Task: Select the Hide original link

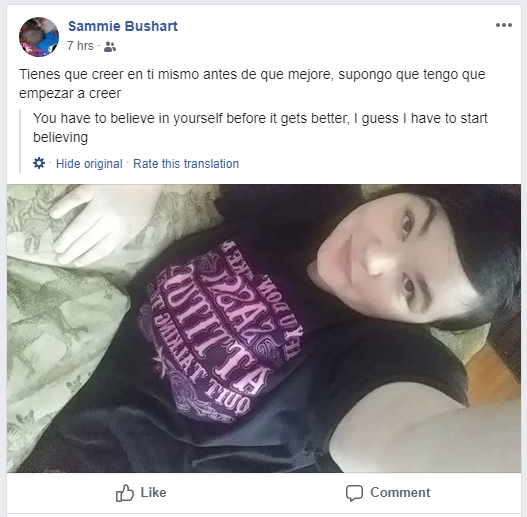Action: tap(89, 164)
